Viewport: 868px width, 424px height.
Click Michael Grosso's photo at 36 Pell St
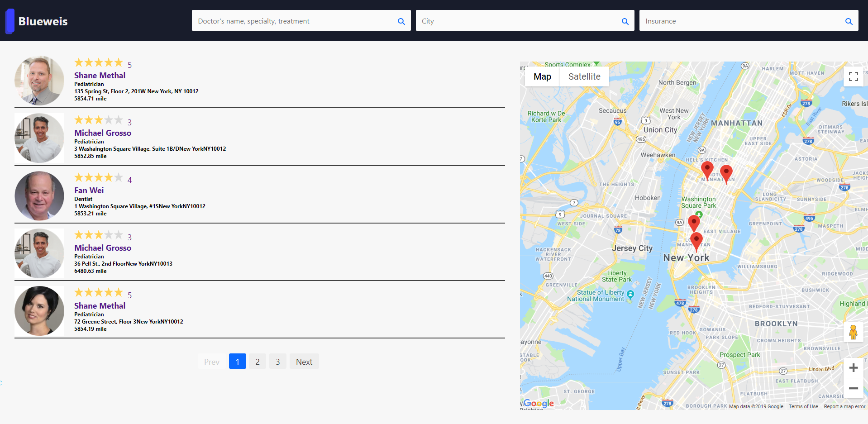(39, 253)
